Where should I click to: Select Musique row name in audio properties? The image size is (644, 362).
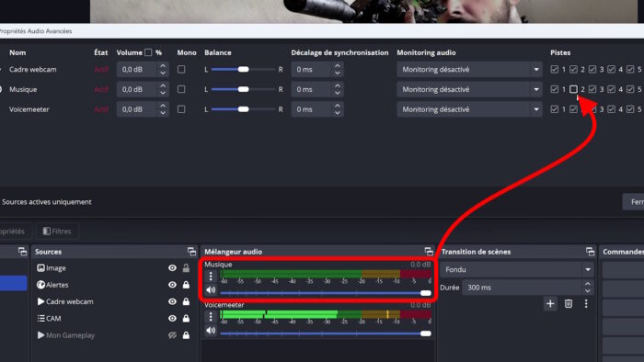click(23, 89)
